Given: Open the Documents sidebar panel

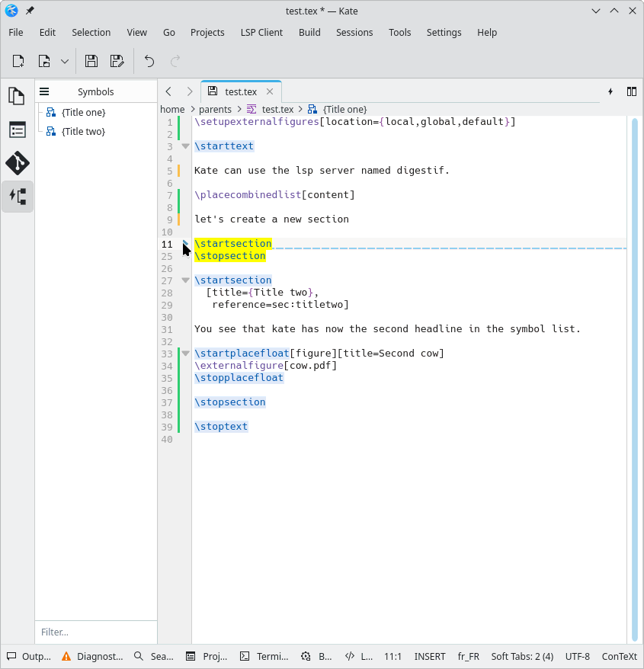Looking at the screenshot, I should click(17, 96).
